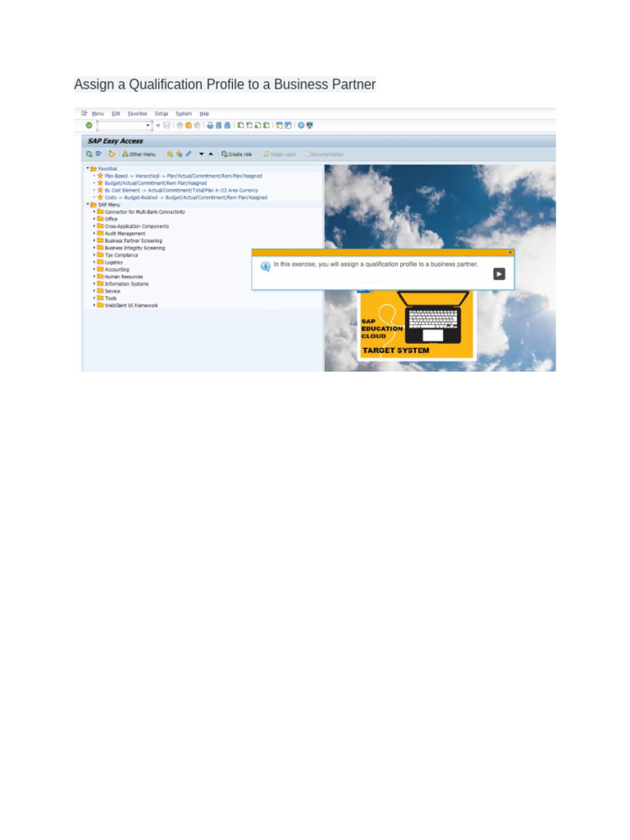Select the Audit Management folder
The height and width of the screenshot is (840, 630).
click(x=125, y=234)
